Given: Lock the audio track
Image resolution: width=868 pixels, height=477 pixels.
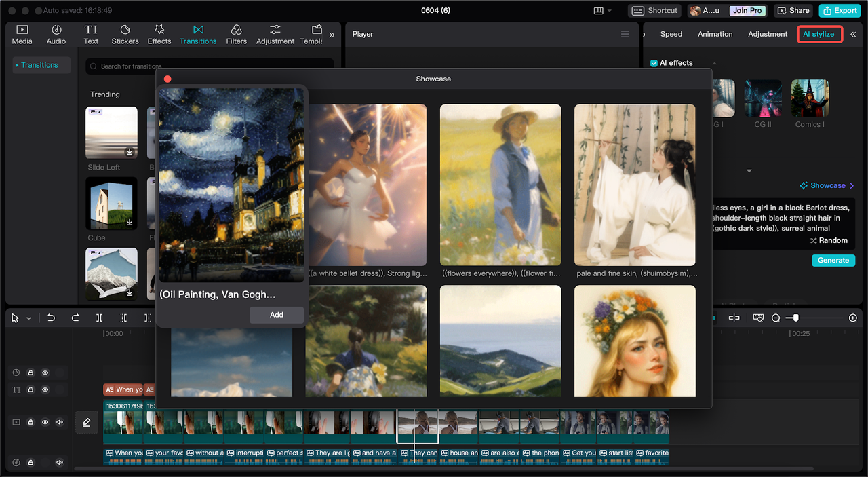Looking at the screenshot, I should (31, 462).
